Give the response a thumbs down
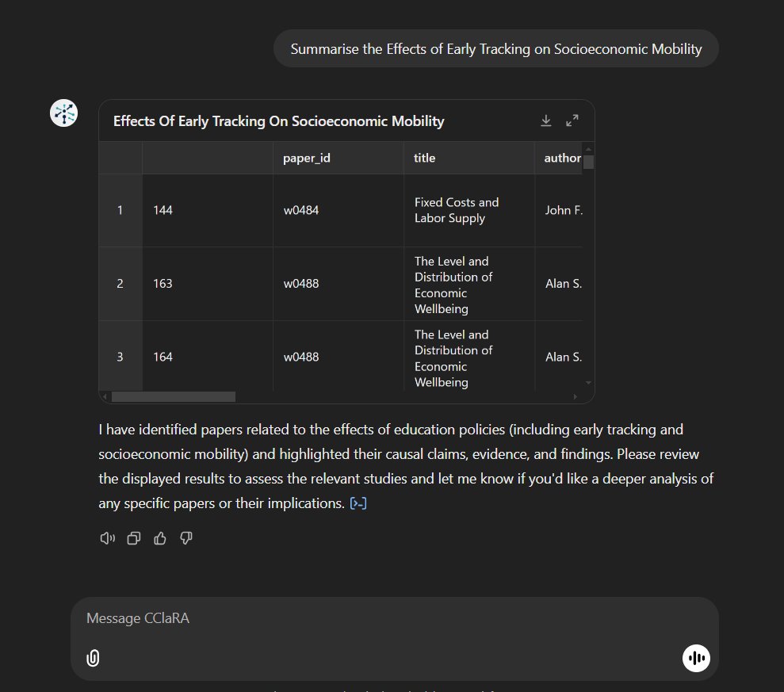The image size is (784, 692). [x=186, y=538]
